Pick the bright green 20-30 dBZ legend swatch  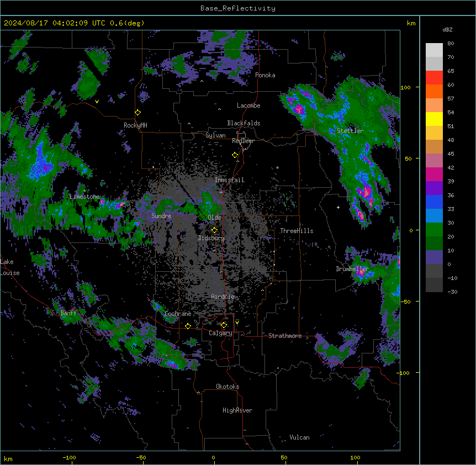[x=434, y=230]
